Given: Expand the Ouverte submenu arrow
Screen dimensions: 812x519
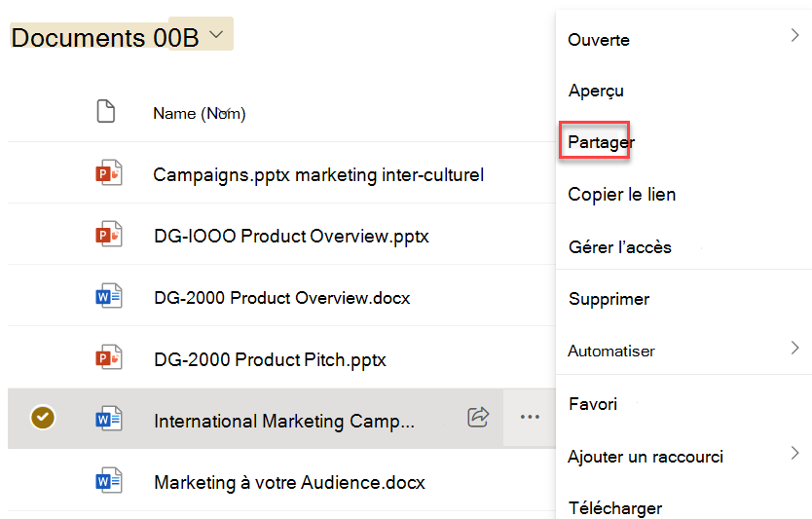Looking at the screenshot, I should [794, 35].
